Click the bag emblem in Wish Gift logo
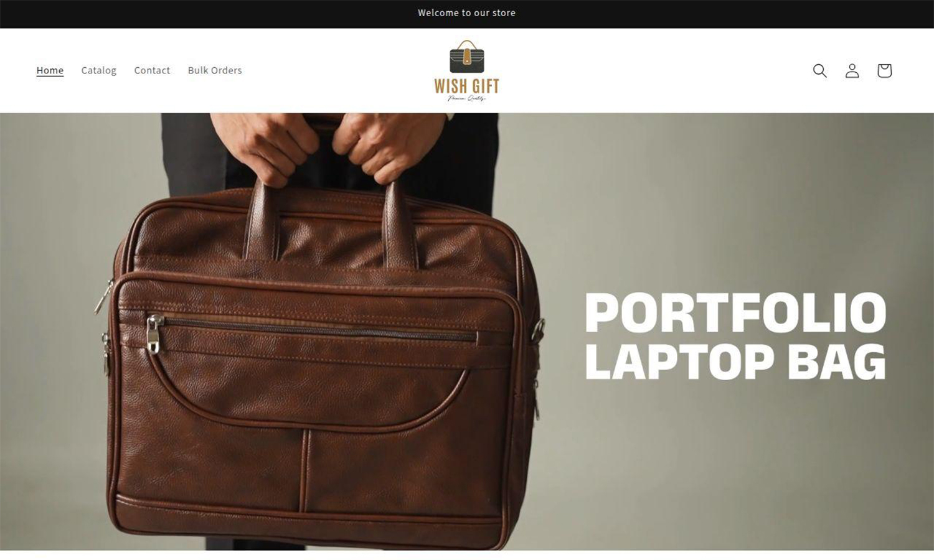This screenshot has height=560, width=934. coord(467,57)
